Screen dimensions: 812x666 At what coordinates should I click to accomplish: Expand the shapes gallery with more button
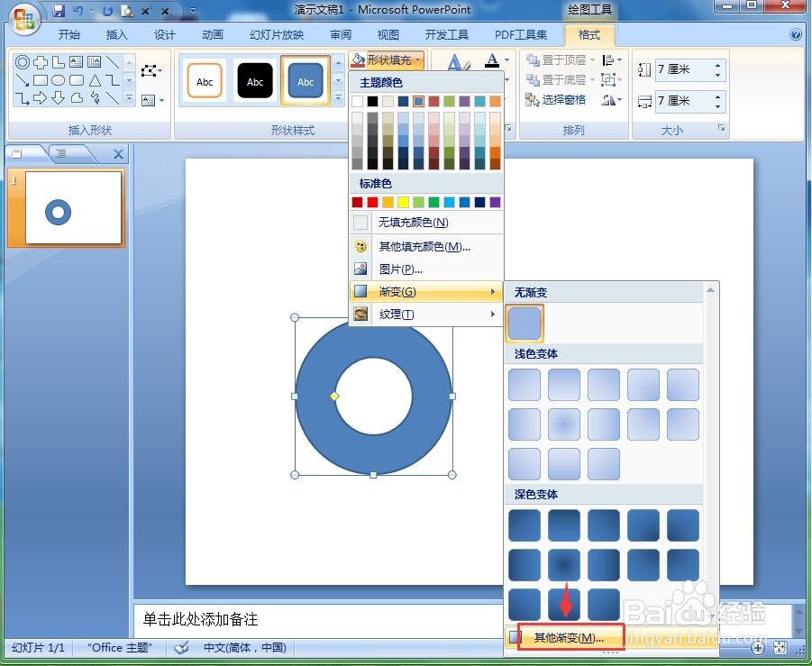click(130, 98)
